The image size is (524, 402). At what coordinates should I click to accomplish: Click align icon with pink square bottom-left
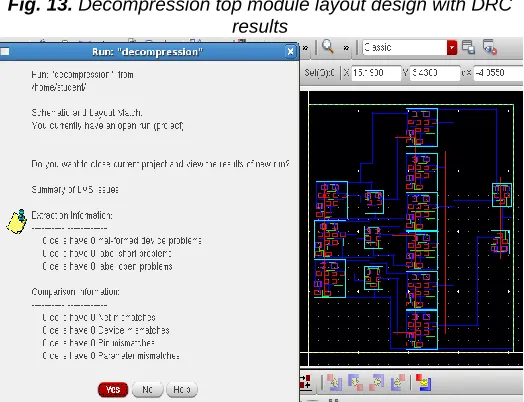coord(377,382)
